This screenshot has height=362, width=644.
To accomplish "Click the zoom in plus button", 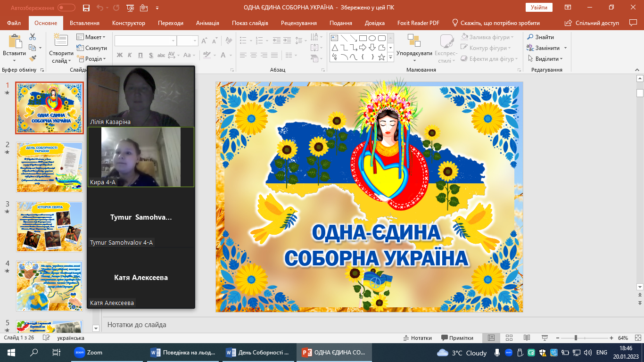I will tap(611, 338).
